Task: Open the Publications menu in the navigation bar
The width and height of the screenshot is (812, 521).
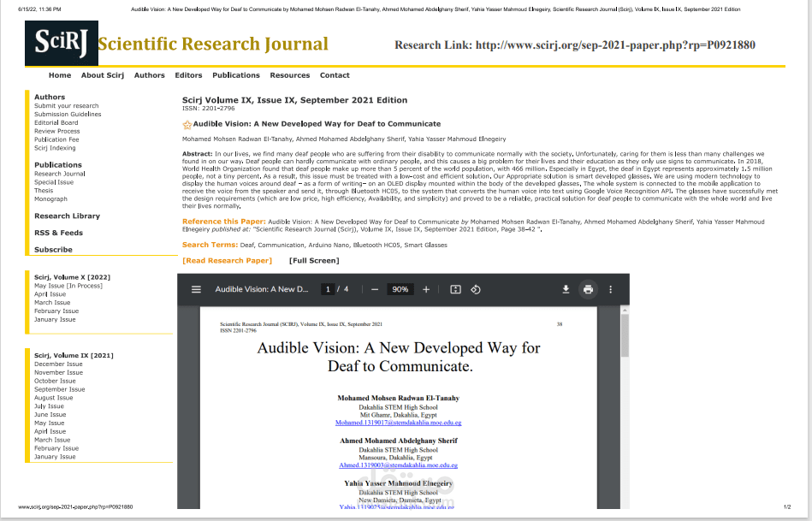Action: [235, 75]
